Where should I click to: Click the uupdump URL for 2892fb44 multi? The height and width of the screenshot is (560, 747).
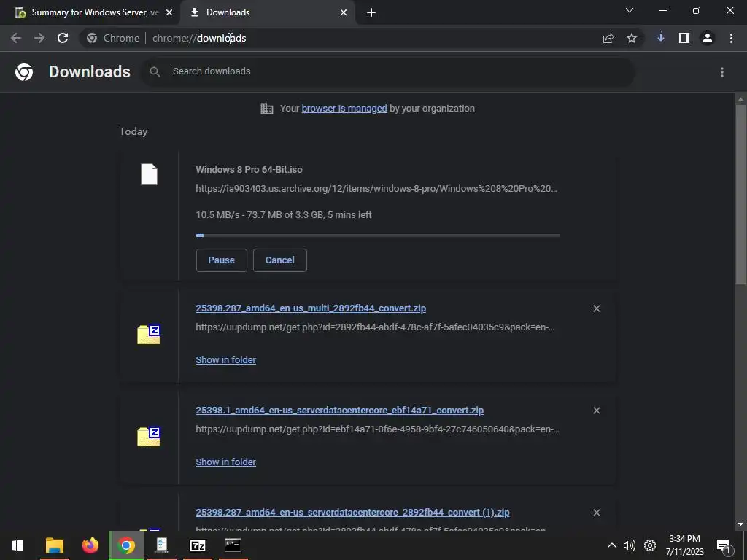coord(375,327)
